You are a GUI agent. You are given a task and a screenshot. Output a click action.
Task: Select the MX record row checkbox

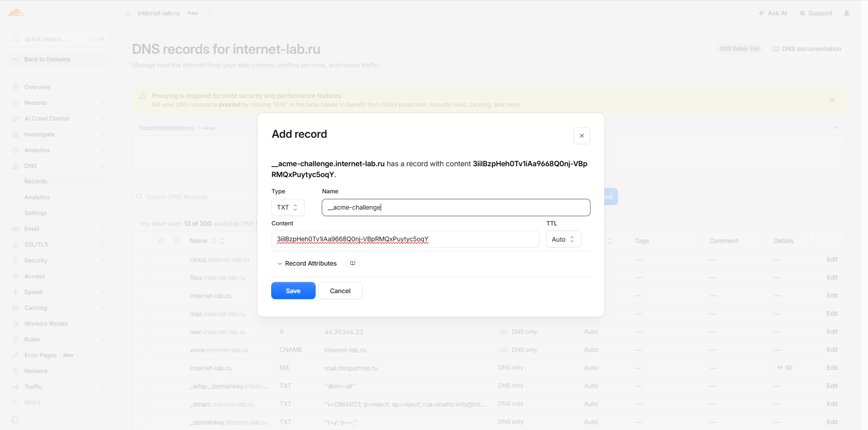coord(142,368)
